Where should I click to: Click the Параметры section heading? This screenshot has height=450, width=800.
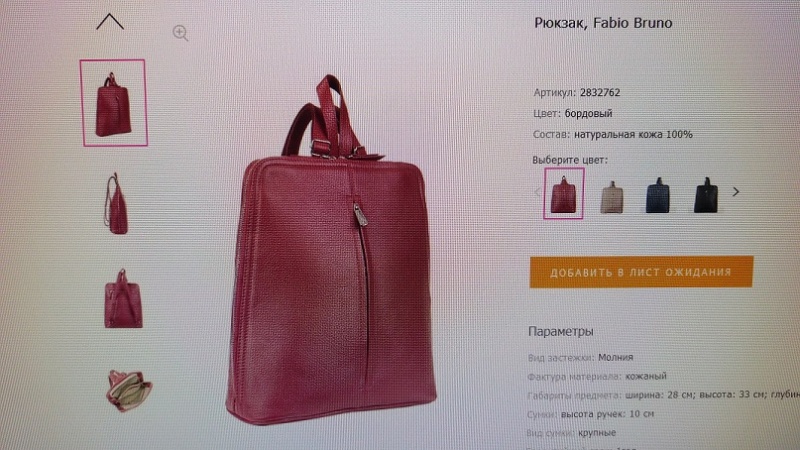(x=561, y=332)
